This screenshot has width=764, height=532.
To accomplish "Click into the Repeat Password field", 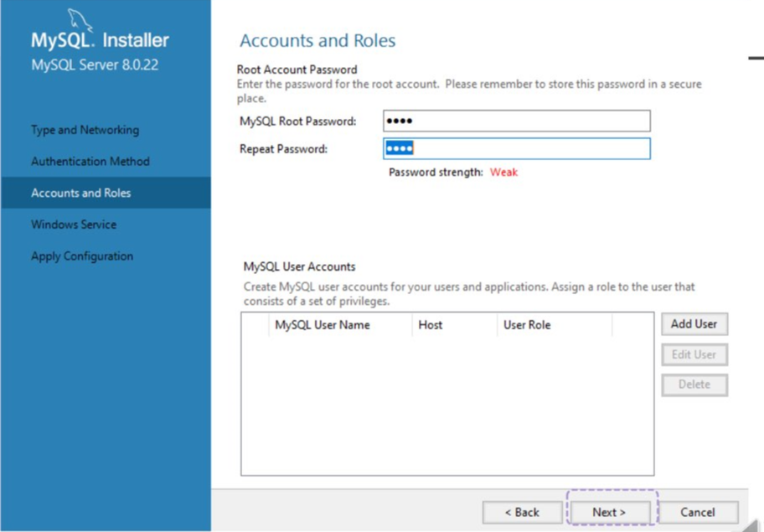I will tap(517, 148).
